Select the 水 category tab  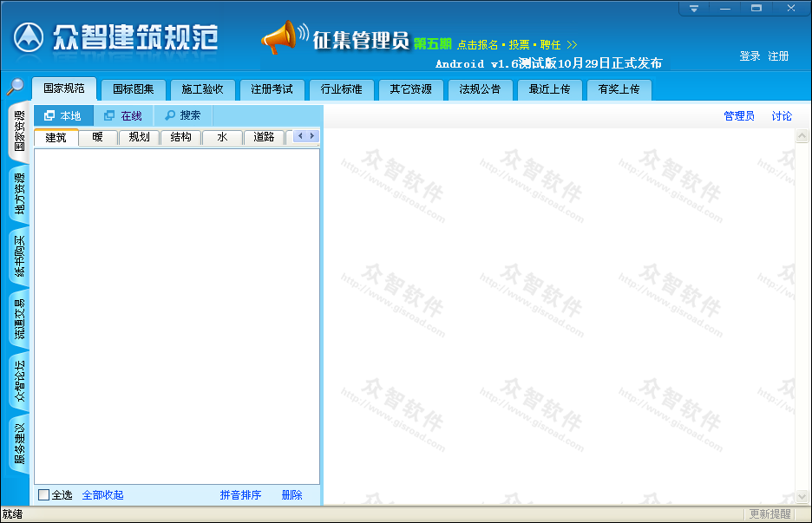coord(222,137)
